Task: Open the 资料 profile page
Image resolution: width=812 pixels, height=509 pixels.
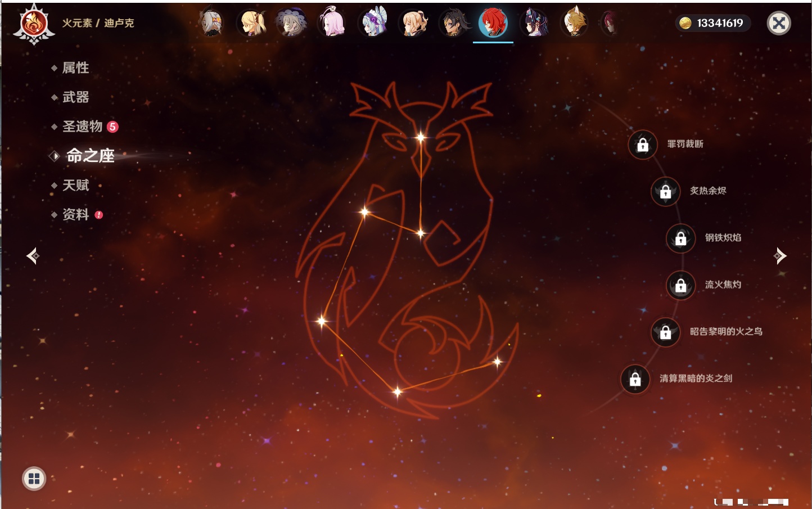Action: click(x=75, y=214)
